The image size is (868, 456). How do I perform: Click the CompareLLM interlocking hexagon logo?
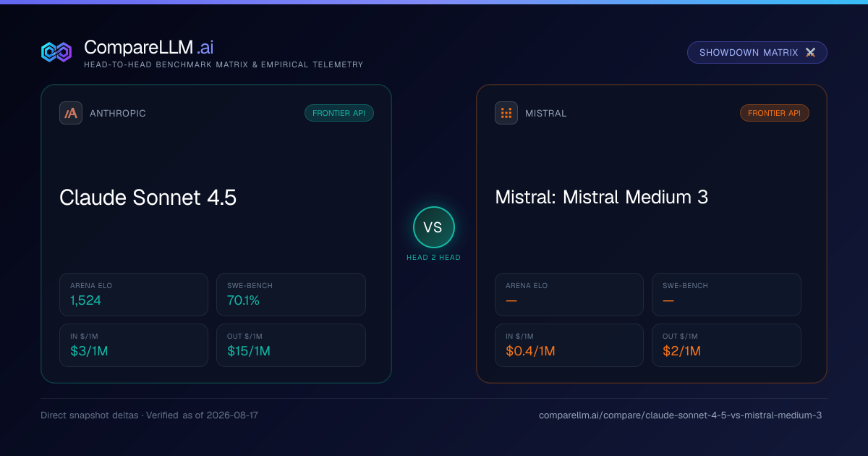click(x=56, y=52)
